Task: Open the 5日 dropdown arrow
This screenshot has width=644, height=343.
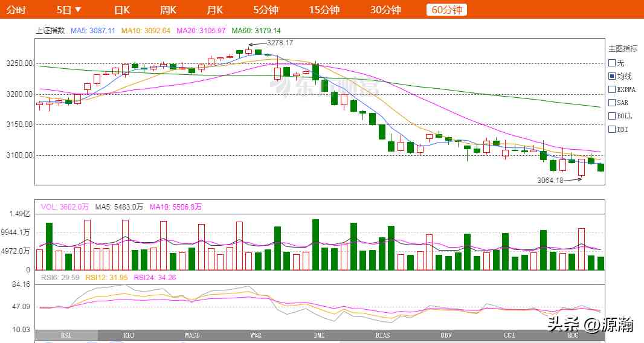Action: click(78, 10)
